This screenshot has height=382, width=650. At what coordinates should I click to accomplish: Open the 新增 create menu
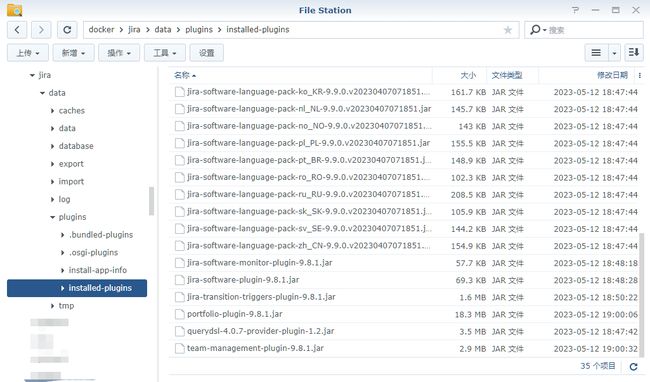73,53
